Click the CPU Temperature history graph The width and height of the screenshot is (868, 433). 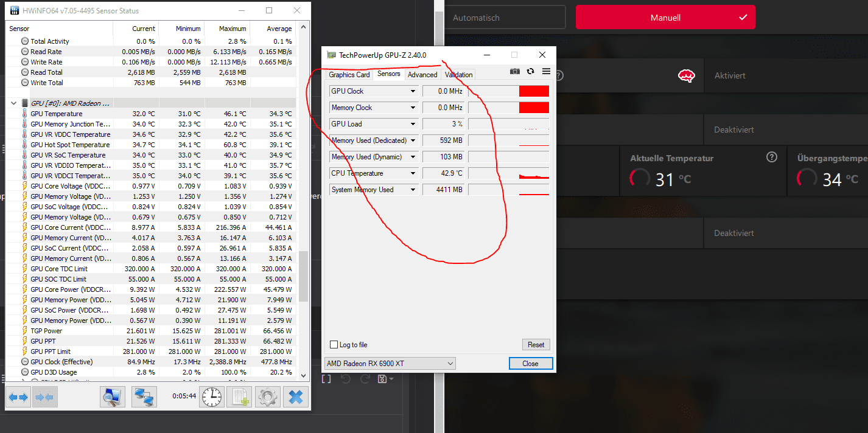(508, 173)
